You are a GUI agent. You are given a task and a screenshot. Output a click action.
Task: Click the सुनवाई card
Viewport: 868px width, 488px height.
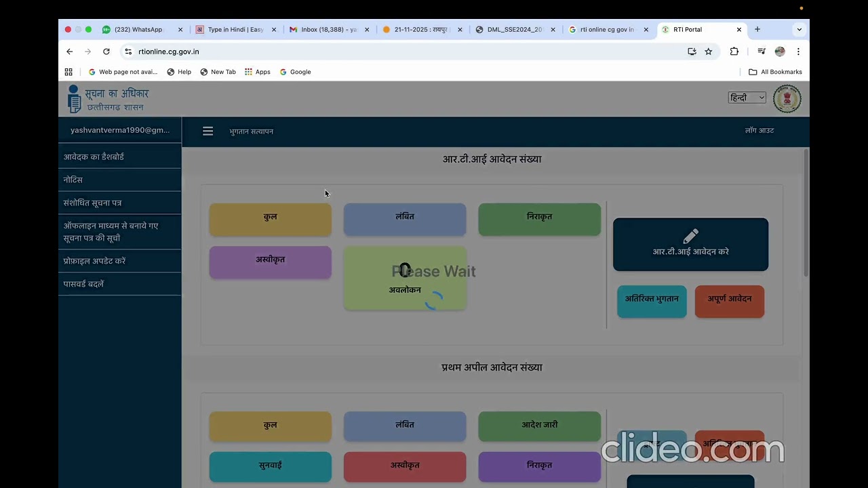(x=271, y=467)
